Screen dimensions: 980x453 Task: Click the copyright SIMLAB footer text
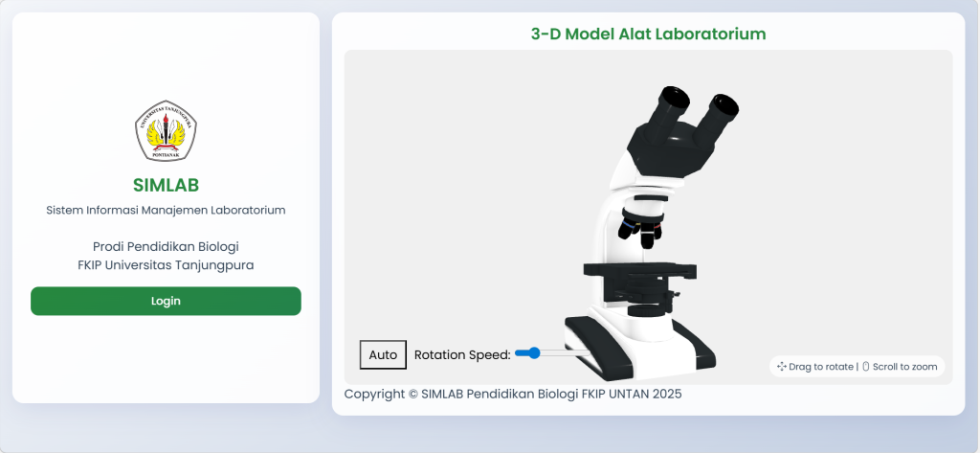point(512,394)
